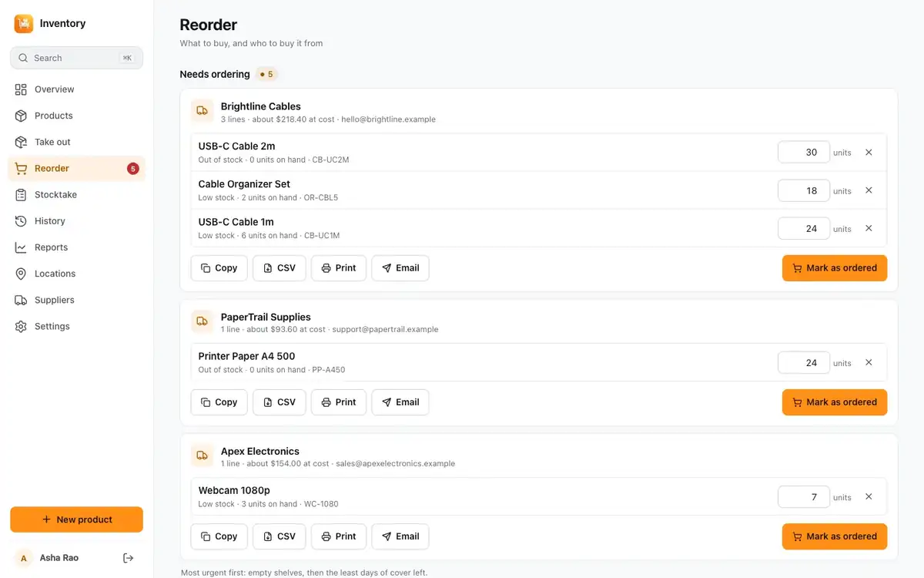Copy the PaperTrail Supplies order

tap(219, 402)
